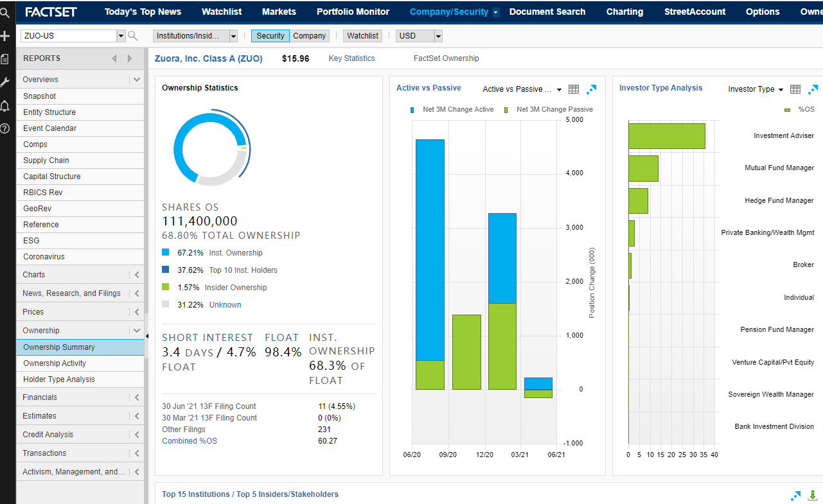Open Today's Top News tab

[x=143, y=12]
